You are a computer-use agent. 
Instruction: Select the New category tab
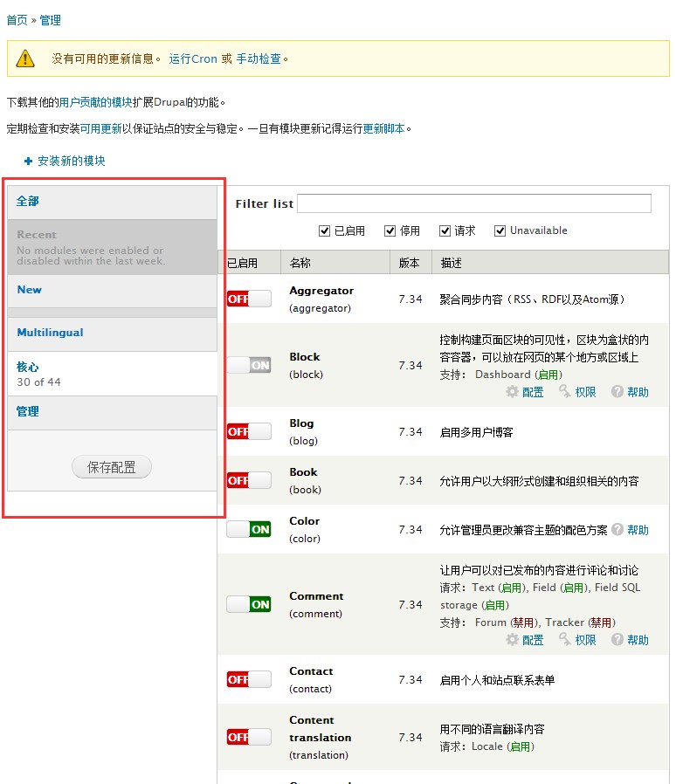[x=112, y=291]
